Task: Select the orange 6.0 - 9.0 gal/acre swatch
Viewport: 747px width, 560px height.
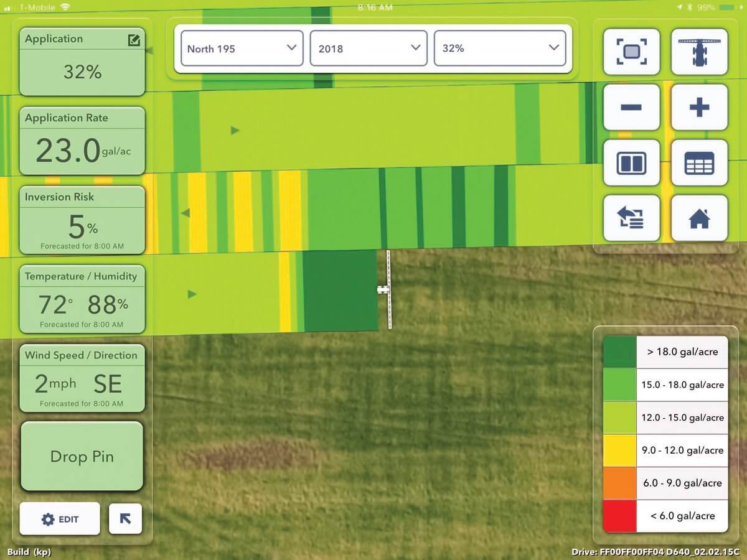Action: point(619,483)
